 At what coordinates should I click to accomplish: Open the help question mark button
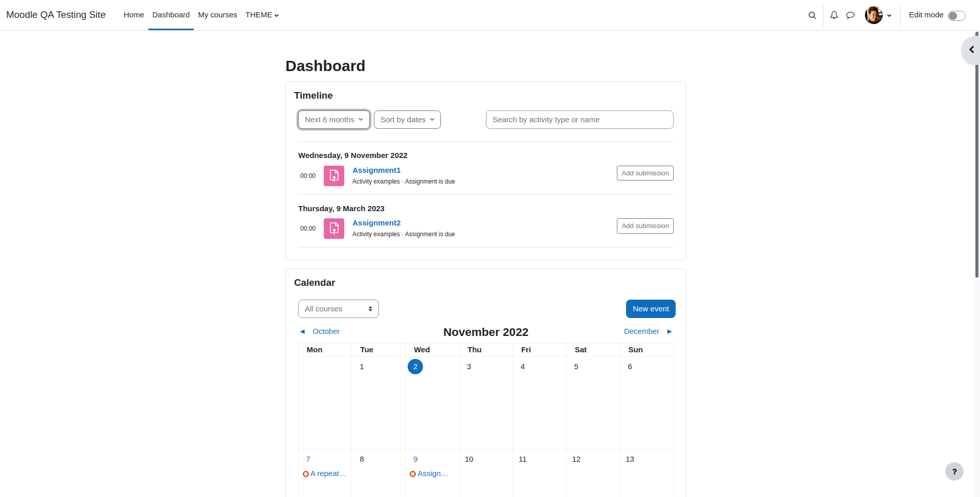[954, 471]
